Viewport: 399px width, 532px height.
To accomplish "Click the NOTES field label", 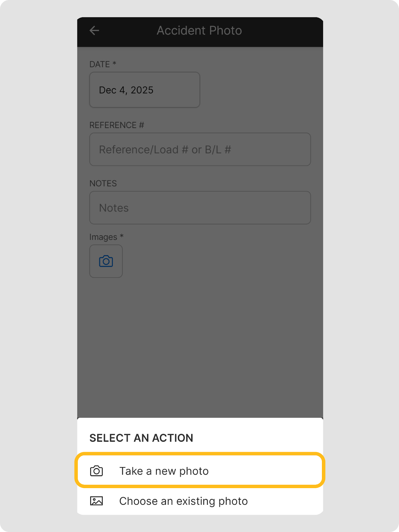I will [103, 184].
